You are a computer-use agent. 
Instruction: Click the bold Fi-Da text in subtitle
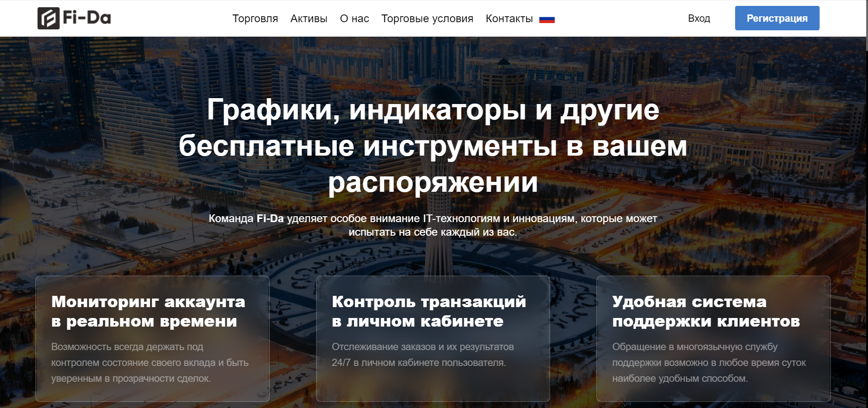click(x=270, y=218)
